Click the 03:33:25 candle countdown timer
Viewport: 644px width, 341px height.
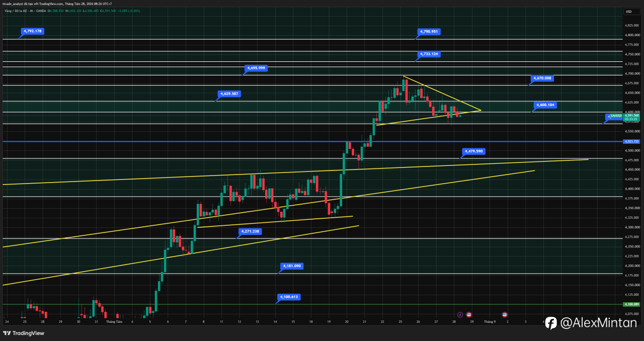[x=631, y=119]
